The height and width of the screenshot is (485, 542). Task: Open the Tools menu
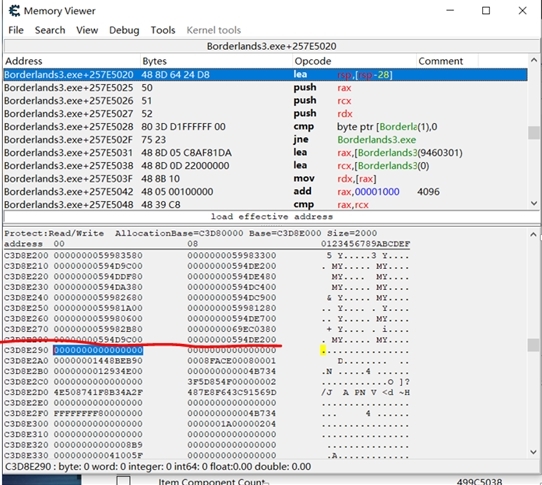(x=163, y=30)
